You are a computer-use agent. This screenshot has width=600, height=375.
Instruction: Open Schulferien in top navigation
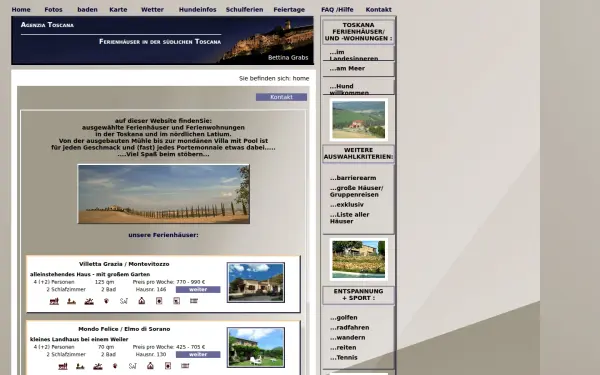(x=244, y=10)
